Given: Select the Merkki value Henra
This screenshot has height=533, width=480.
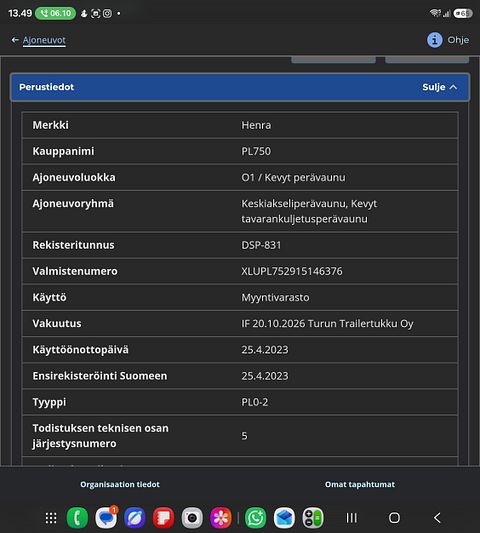Looking at the screenshot, I should (x=256, y=125).
